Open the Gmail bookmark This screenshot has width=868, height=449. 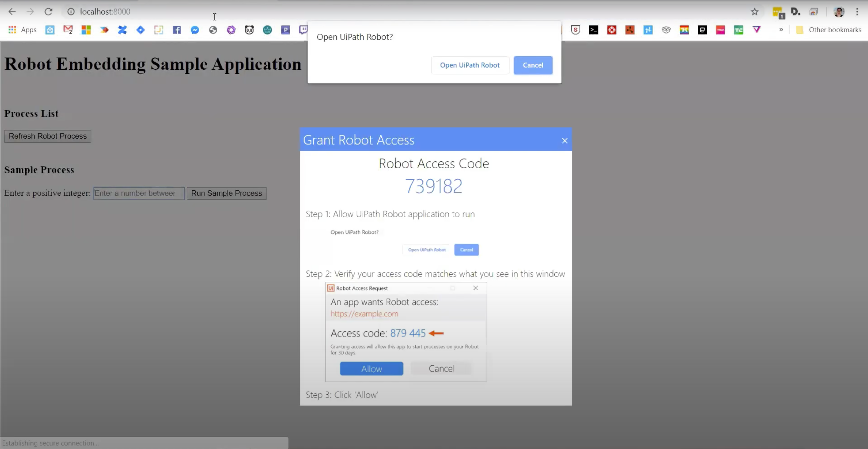(x=68, y=30)
